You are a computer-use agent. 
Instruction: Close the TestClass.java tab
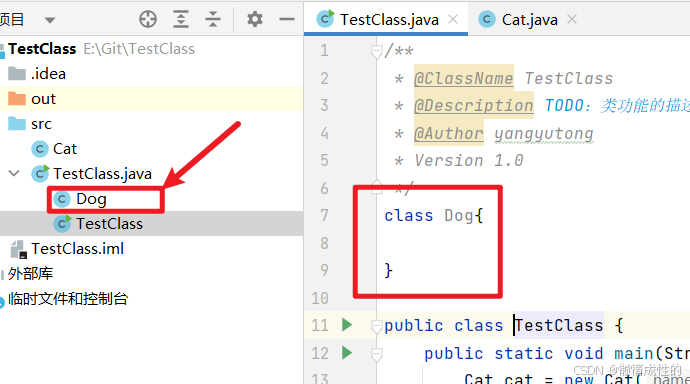(453, 19)
